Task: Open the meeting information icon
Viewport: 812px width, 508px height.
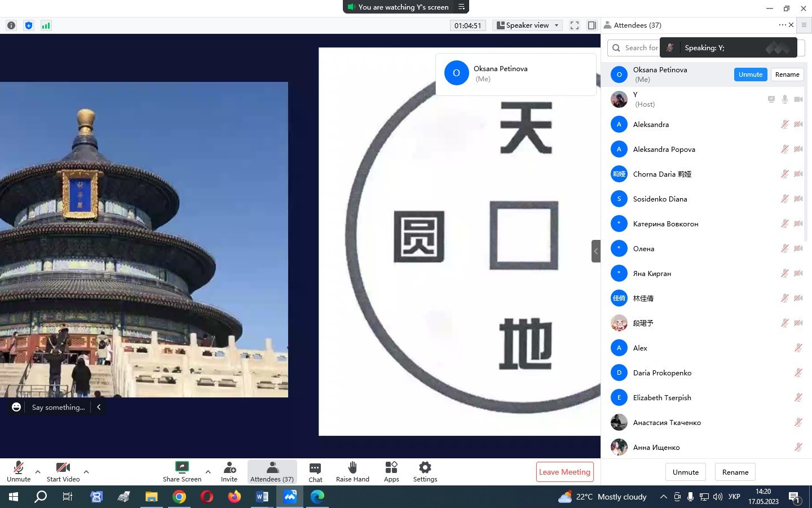Action: [11, 25]
